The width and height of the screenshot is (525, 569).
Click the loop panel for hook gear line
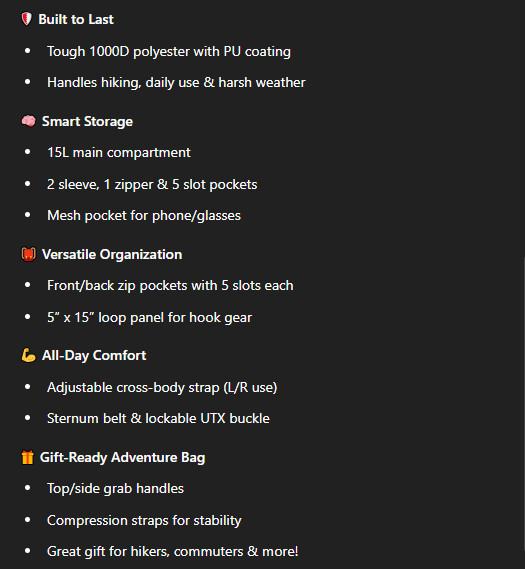[149, 318]
